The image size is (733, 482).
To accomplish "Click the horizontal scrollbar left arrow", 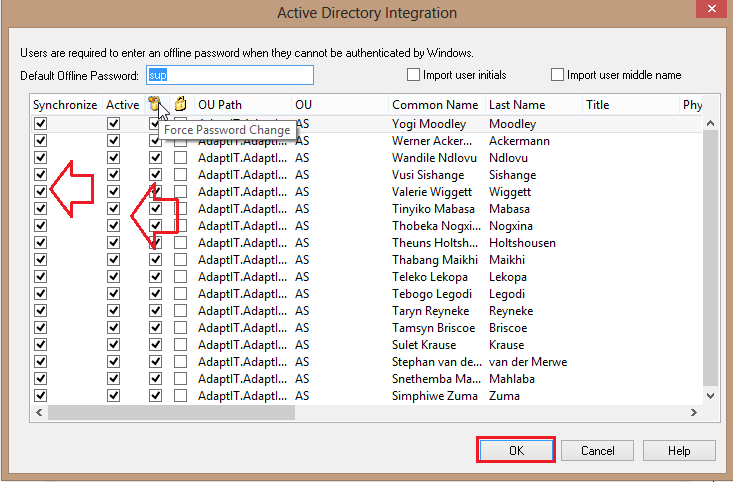I will 40,412.
